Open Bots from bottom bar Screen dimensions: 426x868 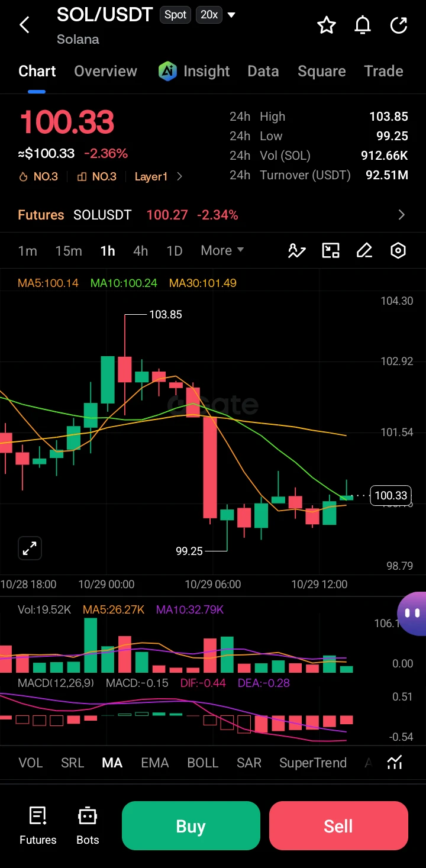pyautogui.click(x=88, y=825)
